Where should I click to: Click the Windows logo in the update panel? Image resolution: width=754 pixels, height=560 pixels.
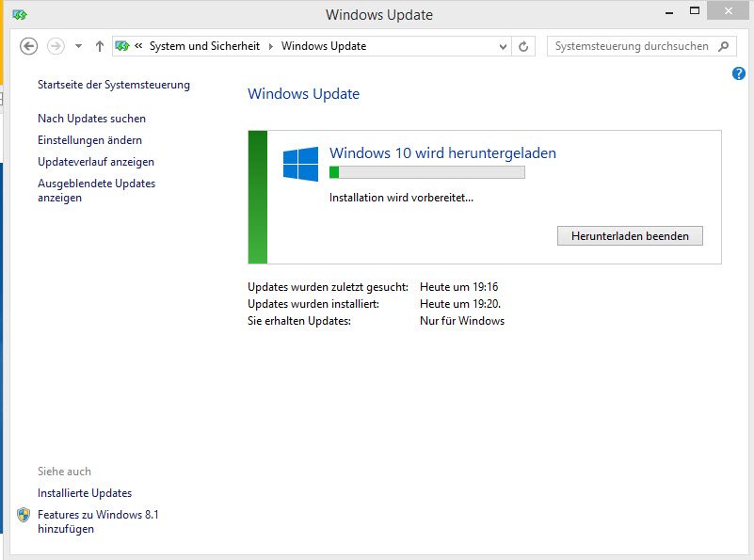300,164
